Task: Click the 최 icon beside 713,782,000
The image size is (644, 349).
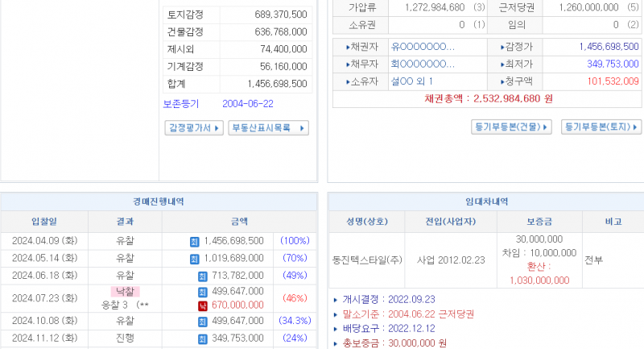Action: click(203, 276)
